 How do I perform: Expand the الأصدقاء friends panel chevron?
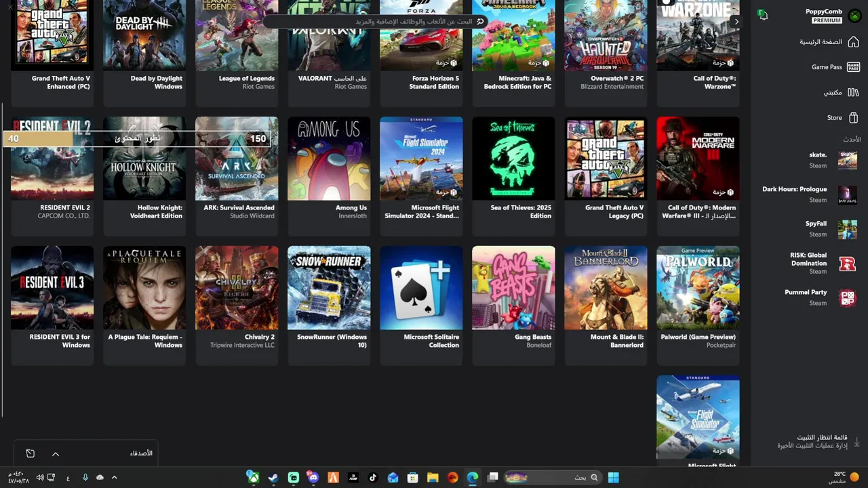coord(56,453)
